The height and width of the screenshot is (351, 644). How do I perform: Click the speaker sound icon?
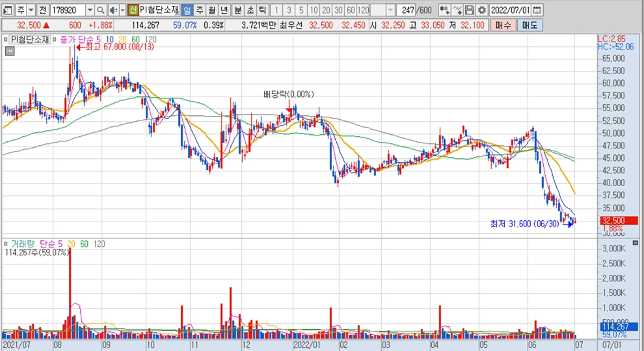click(113, 10)
